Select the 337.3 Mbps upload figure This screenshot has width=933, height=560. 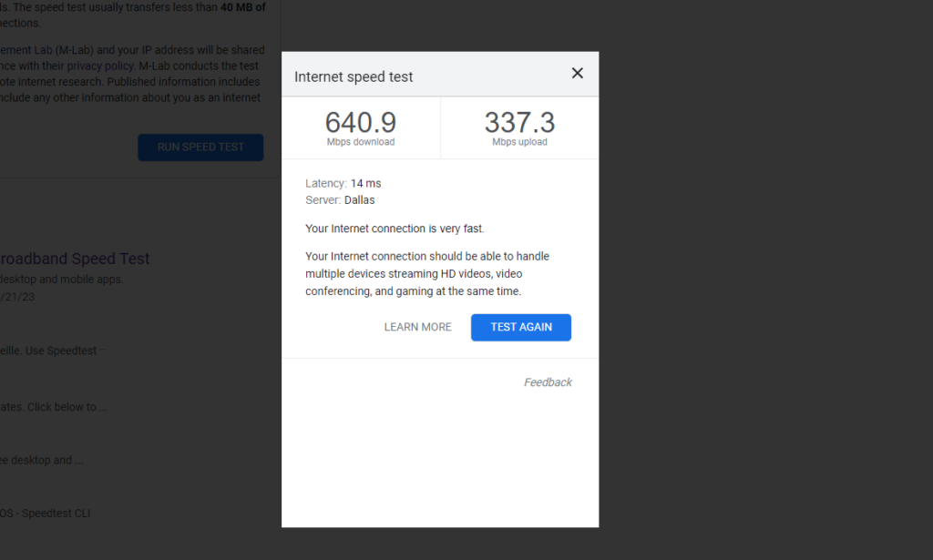[x=519, y=122]
